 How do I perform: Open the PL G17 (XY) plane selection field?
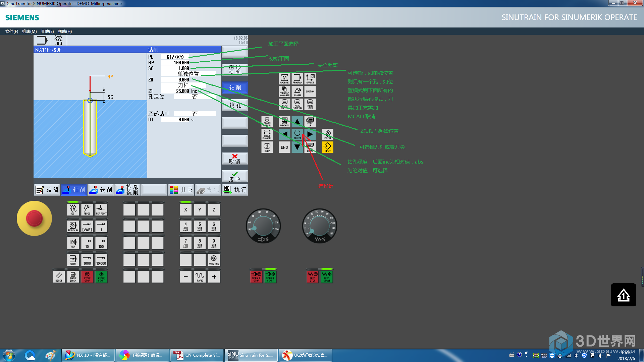click(175, 57)
